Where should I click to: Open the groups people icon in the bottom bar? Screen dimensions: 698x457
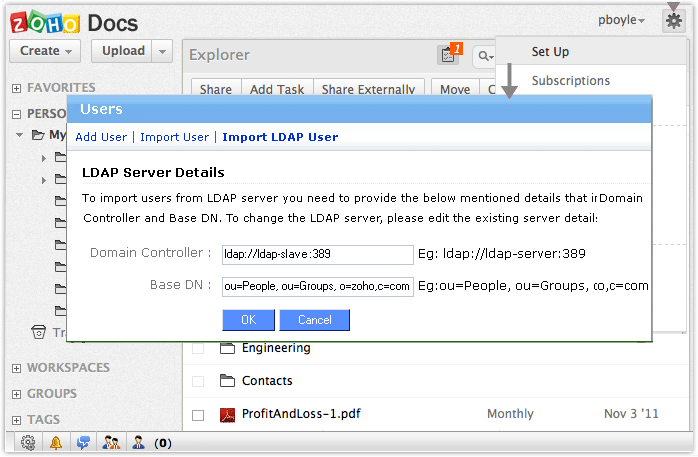[x=111, y=443]
